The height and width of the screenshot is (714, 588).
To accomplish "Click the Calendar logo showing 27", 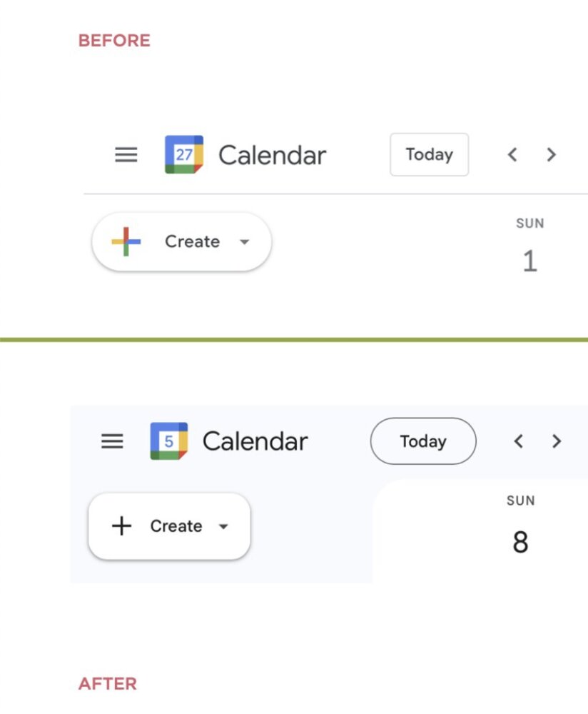I will pos(184,155).
